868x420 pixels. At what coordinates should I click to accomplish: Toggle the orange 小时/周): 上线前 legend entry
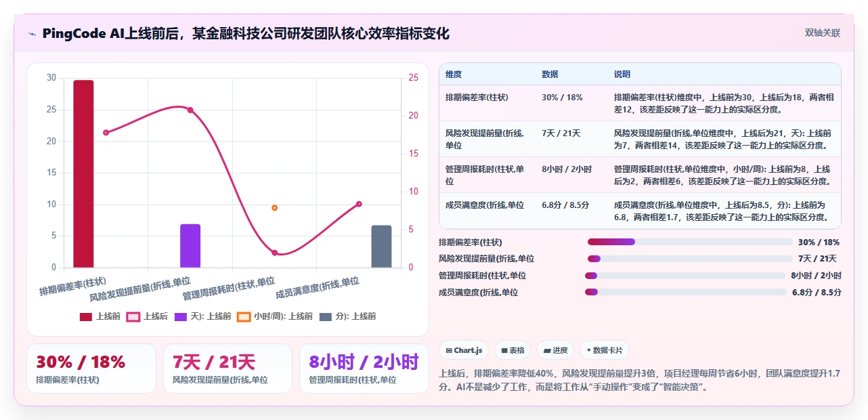[x=275, y=316]
